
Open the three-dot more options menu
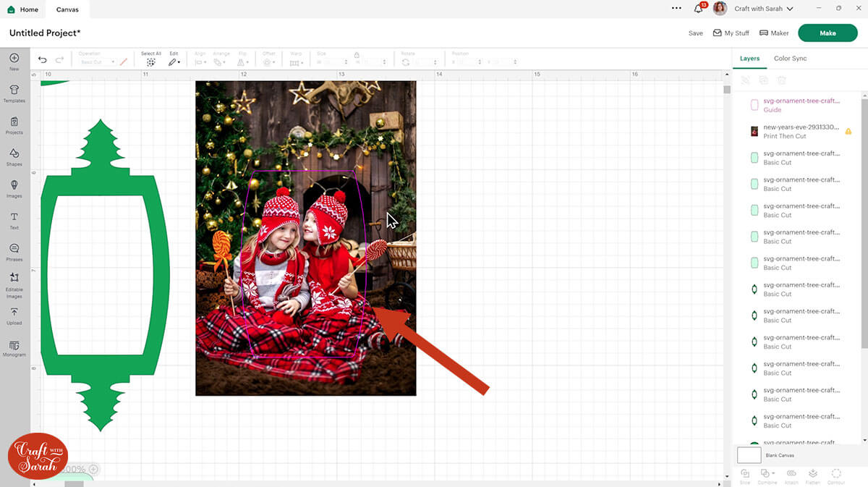tap(676, 9)
